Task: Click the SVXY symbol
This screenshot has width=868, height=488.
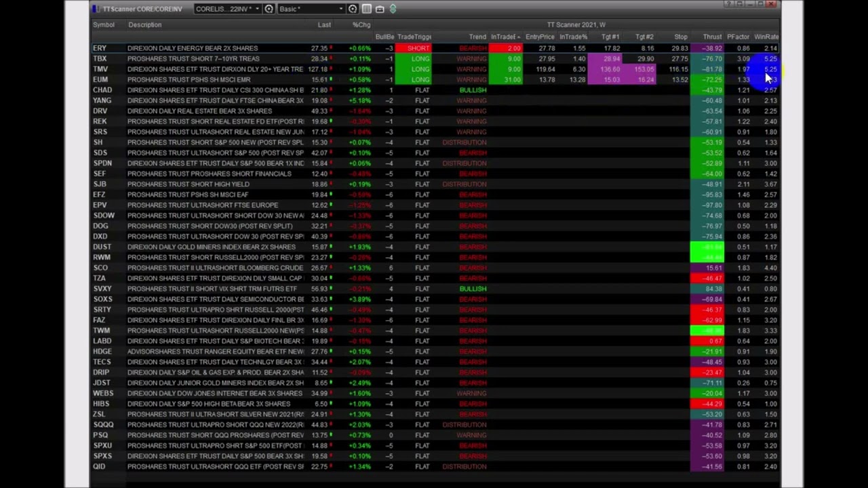Action: 102,289
